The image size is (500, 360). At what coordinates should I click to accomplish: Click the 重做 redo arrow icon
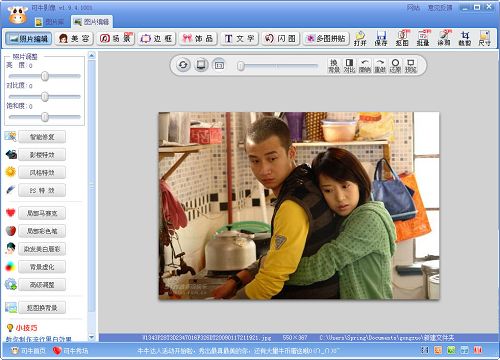pyautogui.click(x=380, y=65)
